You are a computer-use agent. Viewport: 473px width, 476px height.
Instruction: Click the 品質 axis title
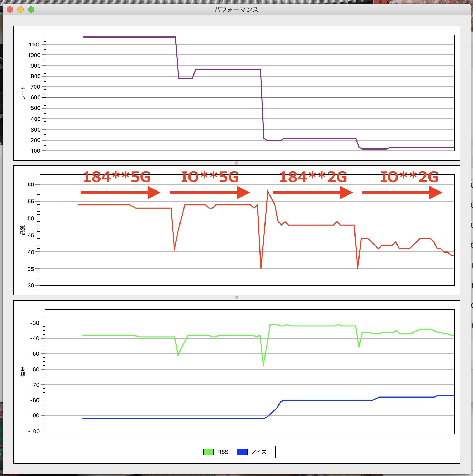pos(23,230)
